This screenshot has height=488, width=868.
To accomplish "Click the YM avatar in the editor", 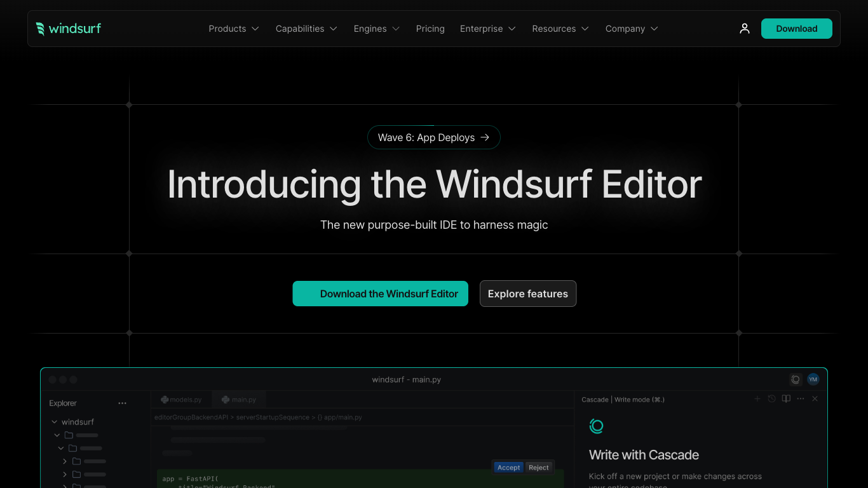I will pyautogui.click(x=813, y=379).
